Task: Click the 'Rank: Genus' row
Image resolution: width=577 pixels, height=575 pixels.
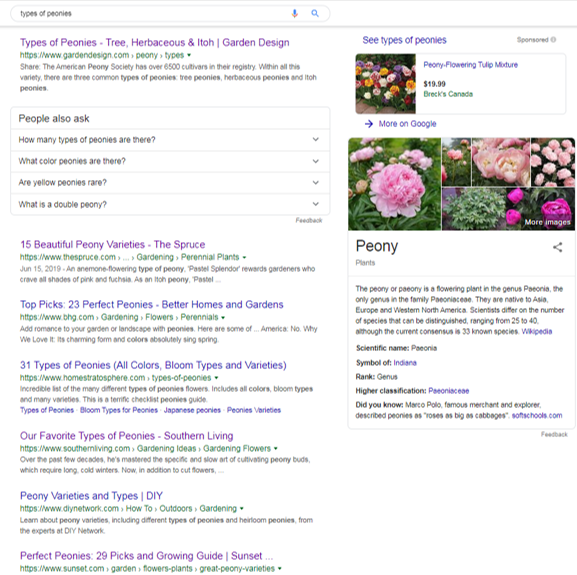Action: tap(376, 377)
